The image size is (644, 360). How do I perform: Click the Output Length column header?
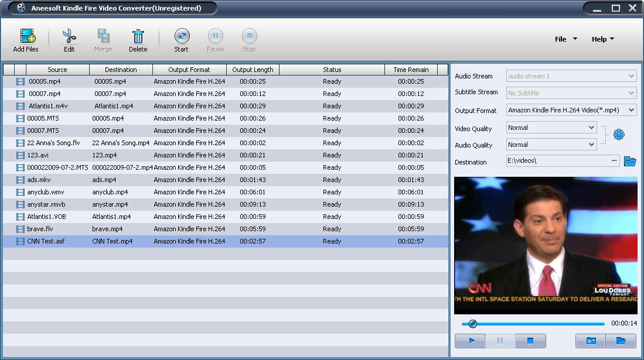pyautogui.click(x=253, y=70)
